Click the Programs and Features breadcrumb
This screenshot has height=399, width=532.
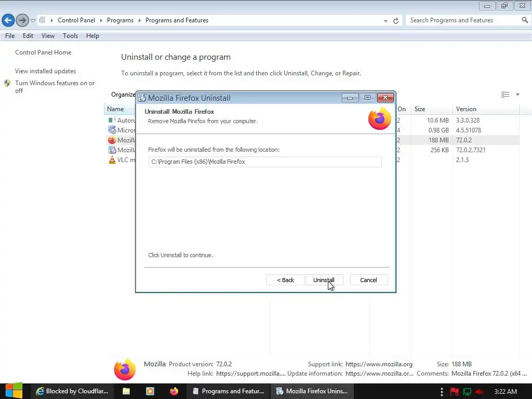click(177, 20)
